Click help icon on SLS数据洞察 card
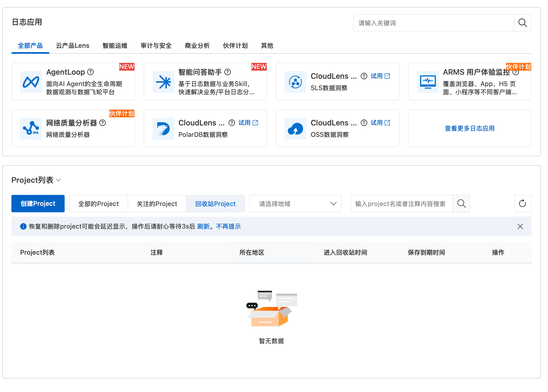548x392 pixels. pos(364,76)
